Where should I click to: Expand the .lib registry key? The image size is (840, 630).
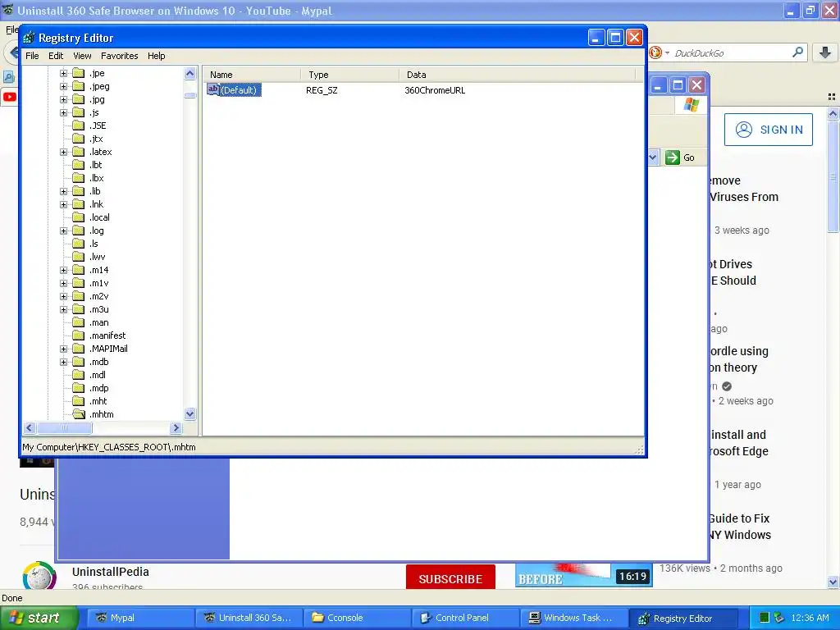pos(63,191)
